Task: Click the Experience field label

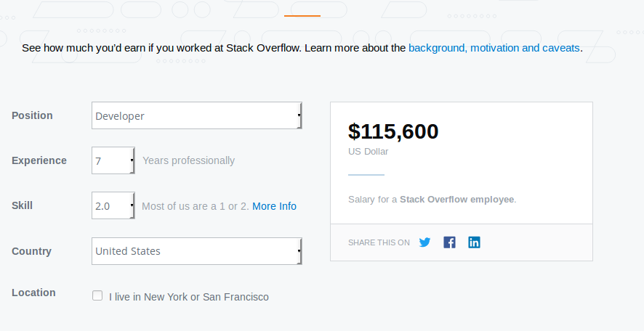Action: 39,160
